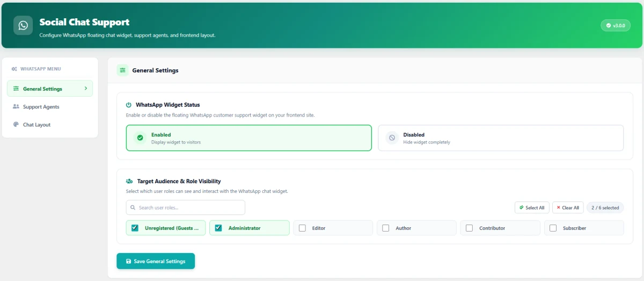The width and height of the screenshot is (644, 281).
Task: Check the Subscriber role checkbox
Action: [x=553, y=228]
